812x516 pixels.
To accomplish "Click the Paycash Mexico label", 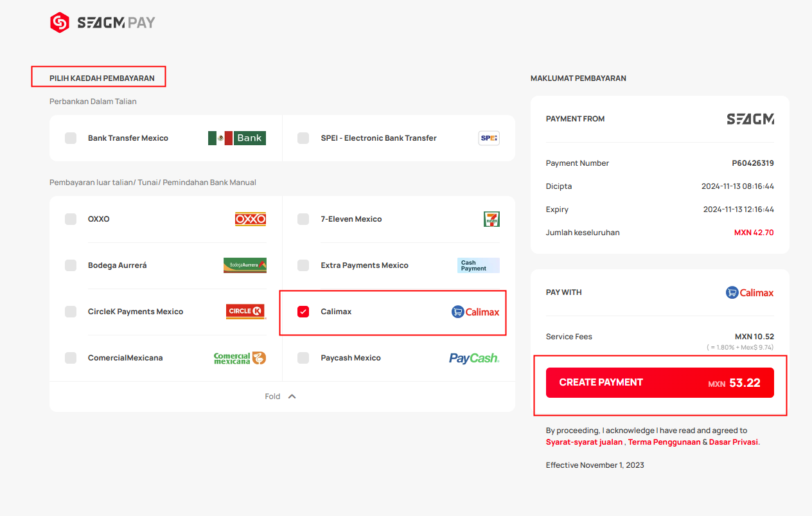I will pos(351,358).
